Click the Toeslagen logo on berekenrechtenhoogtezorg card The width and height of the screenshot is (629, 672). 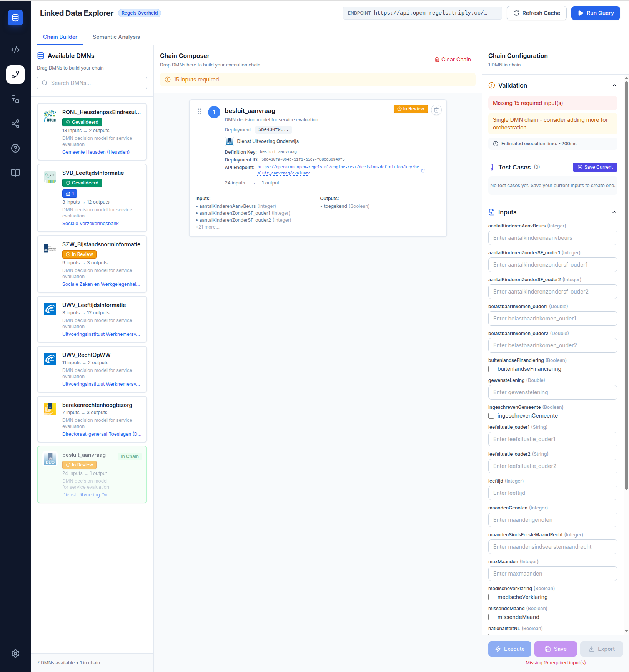(x=50, y=409)
